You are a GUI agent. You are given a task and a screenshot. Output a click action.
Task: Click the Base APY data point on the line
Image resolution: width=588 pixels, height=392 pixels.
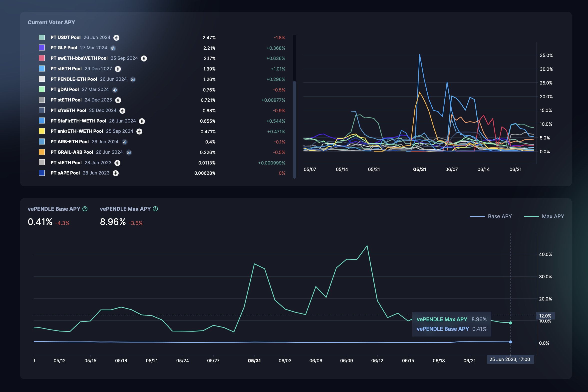click(511, 342)
